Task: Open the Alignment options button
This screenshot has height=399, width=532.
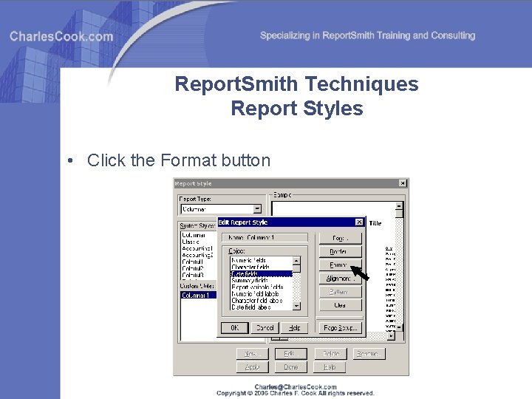Action: pos(341,279)
